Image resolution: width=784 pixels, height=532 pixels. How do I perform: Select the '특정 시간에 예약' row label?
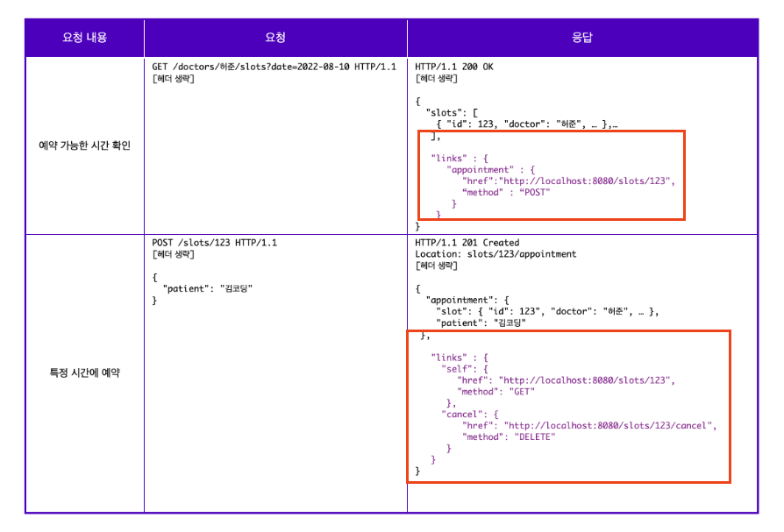84,372
